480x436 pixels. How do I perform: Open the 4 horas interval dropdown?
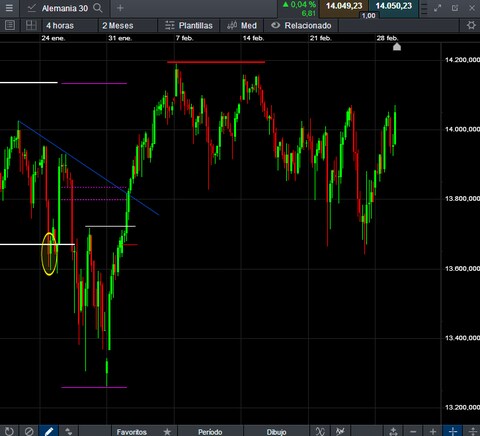point(69,26)
